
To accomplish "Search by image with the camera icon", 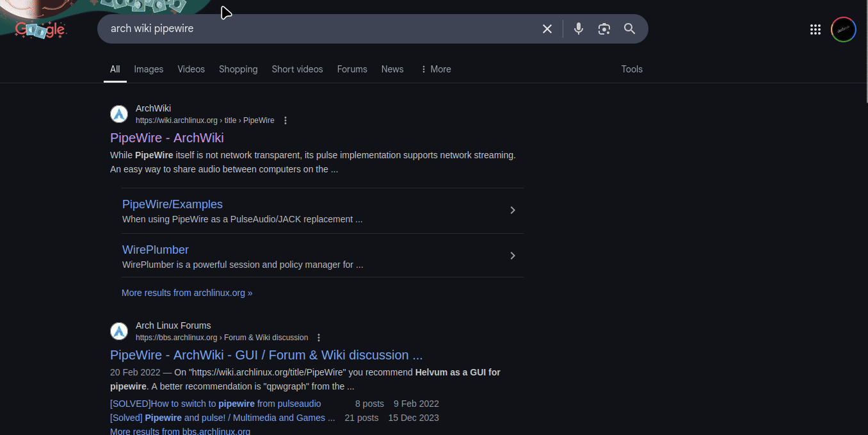I will 604,29.
